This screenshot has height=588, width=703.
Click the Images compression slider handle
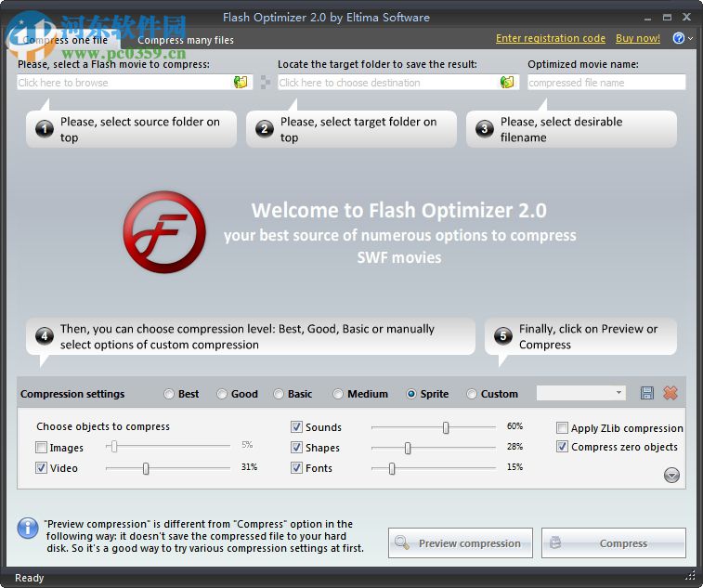(x=114, y=446)
